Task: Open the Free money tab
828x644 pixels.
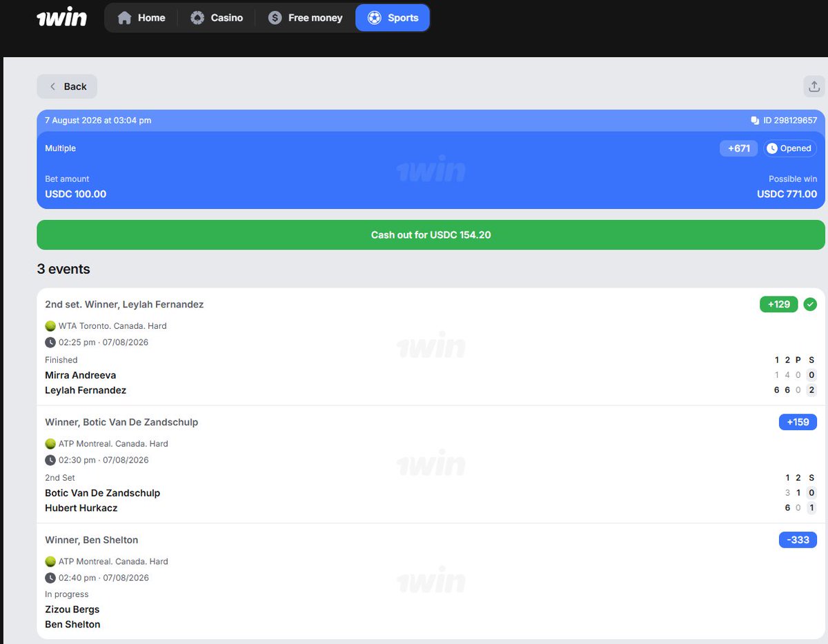Action: (306, 18)
